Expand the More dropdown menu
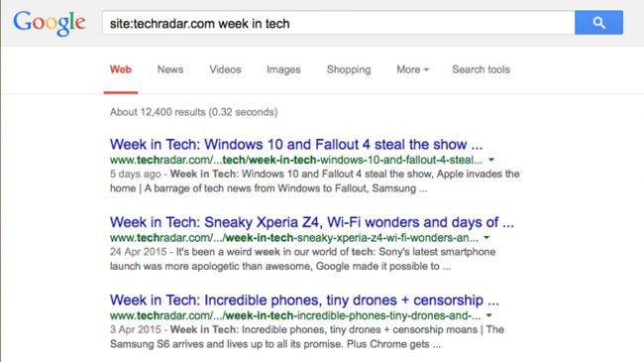 412,69
